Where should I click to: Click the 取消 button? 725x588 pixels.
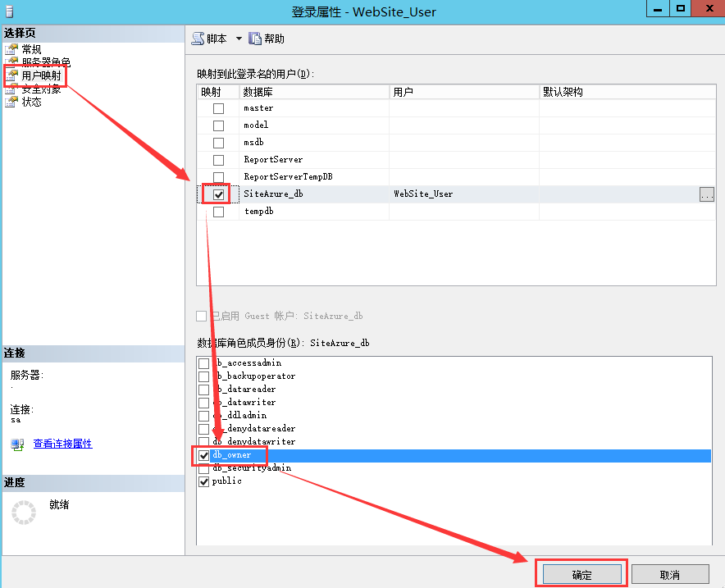[x=669, y=574]
